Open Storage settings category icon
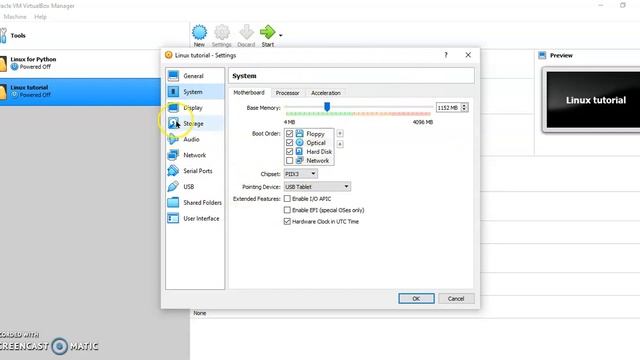The height and width of the screenshot is (360, 640). [x=173, y=123]
